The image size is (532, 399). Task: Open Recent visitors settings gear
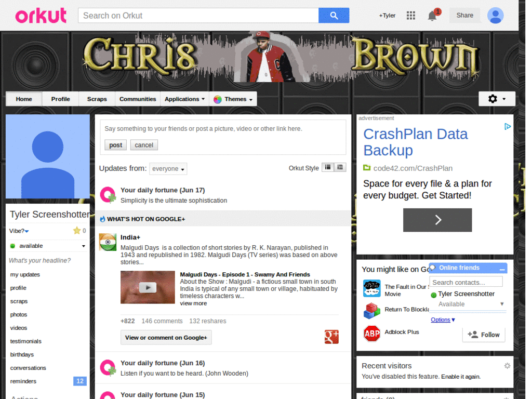pos(507,366)
